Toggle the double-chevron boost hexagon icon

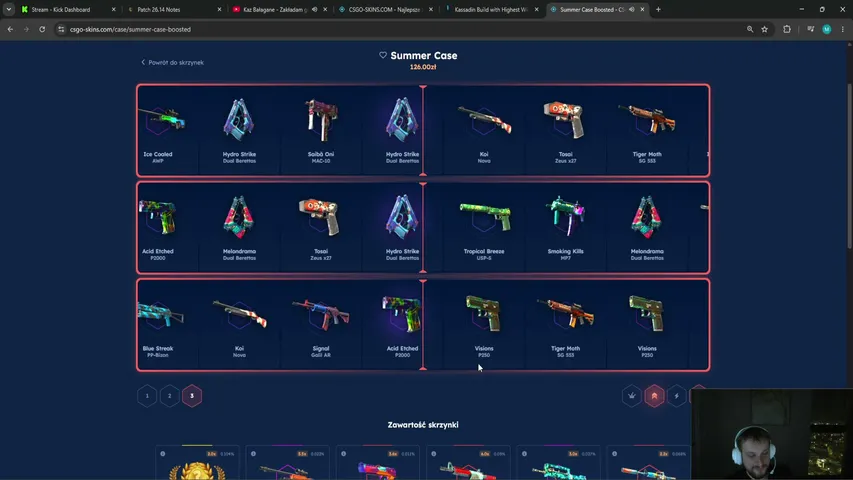[x=654, y=396]
